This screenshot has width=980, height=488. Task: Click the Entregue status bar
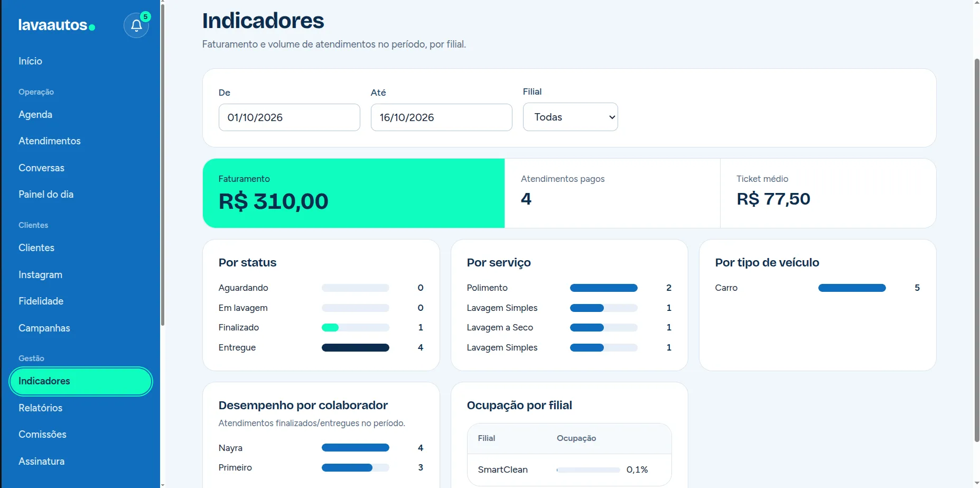355,348
